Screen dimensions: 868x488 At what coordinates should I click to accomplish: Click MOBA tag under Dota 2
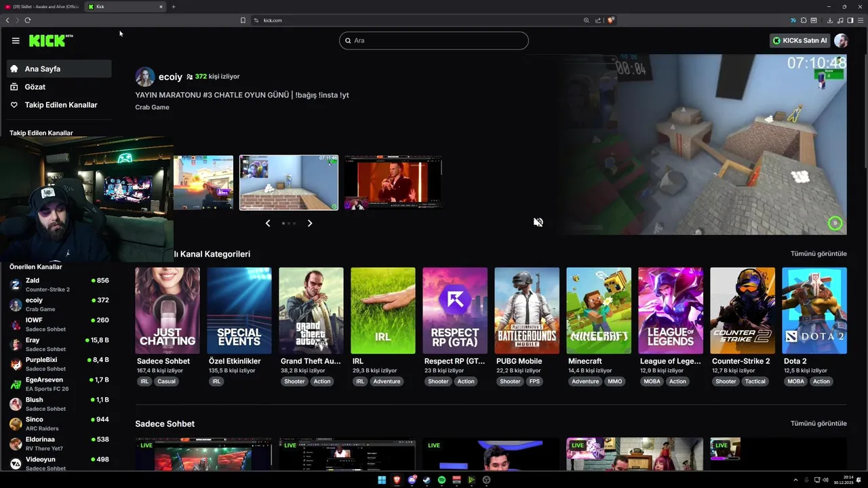pyautogui.click(x=795, y=382)
